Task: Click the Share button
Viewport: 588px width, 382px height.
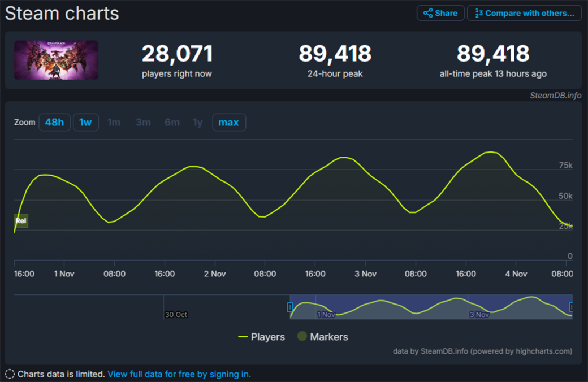Action: click(440, 13)
